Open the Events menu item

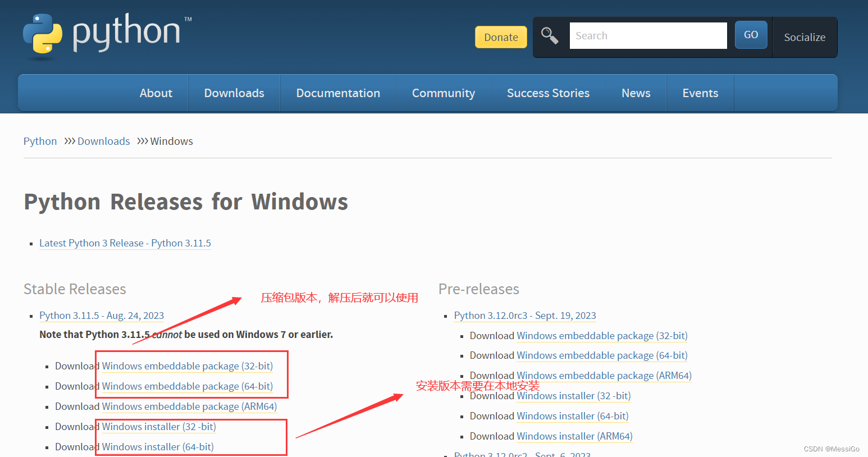pyautogui.click(x=700, y=93)
